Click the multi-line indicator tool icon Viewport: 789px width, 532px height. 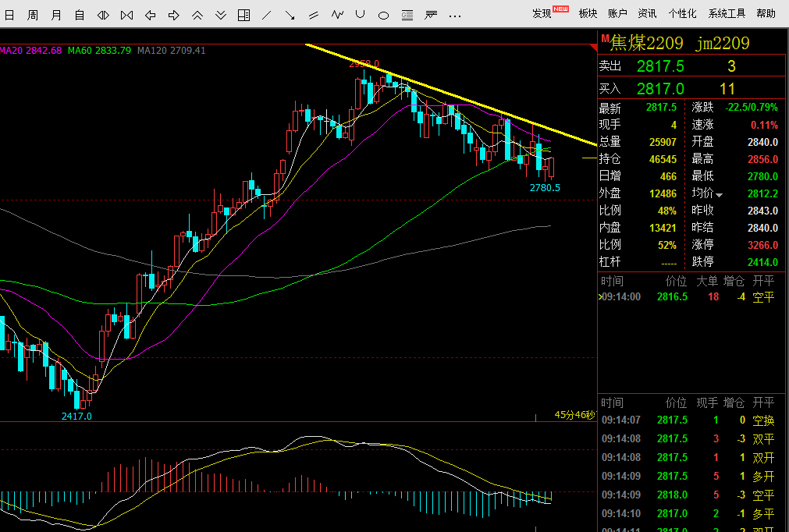click(431, 16)
